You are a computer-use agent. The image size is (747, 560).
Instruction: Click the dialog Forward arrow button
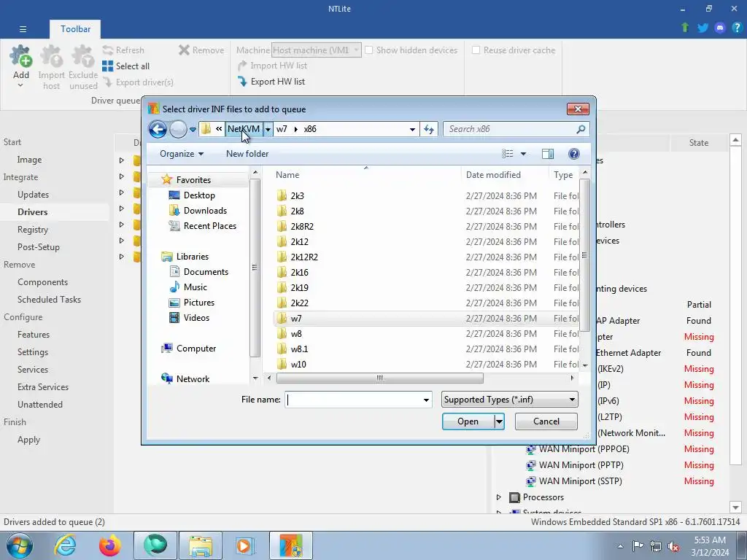[178, 129]
